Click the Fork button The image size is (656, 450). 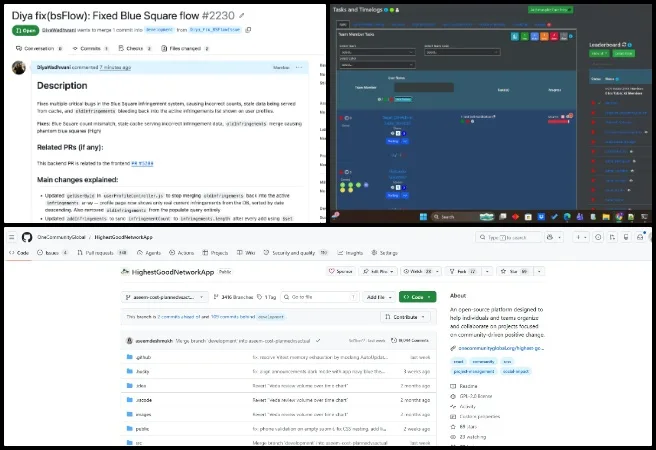[462, 271]
